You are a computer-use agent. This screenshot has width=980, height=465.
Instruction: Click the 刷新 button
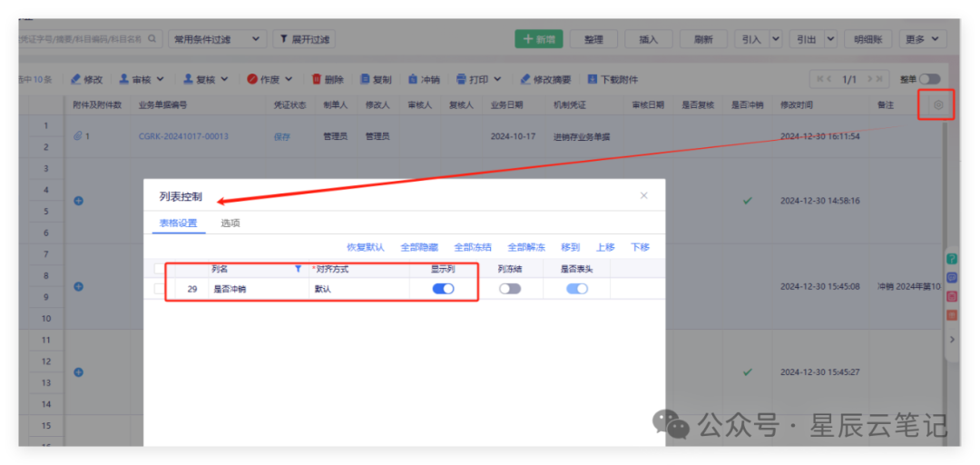pyautogui.click(x=703, y=39)
